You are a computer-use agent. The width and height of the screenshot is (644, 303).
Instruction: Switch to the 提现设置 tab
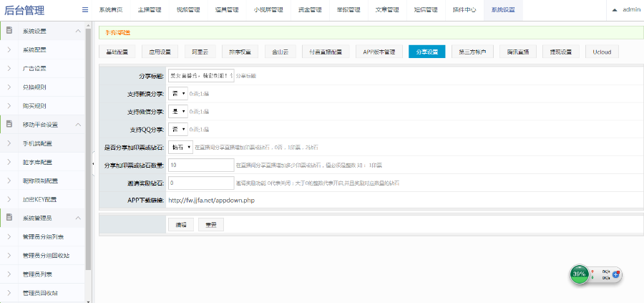560,52
